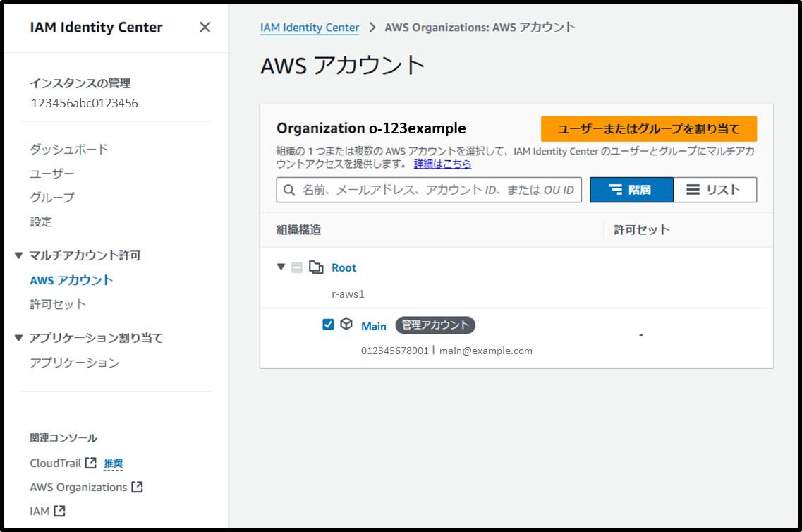Click the AWS Organizations external link icon

137,487
